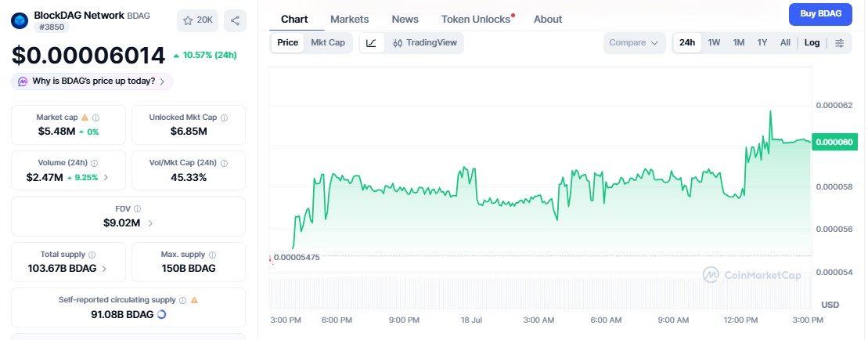This screenshot has height=340, width=868.
Task: Click the 103.67B BDAG total supply value
Action: click(x=62, y=269)
